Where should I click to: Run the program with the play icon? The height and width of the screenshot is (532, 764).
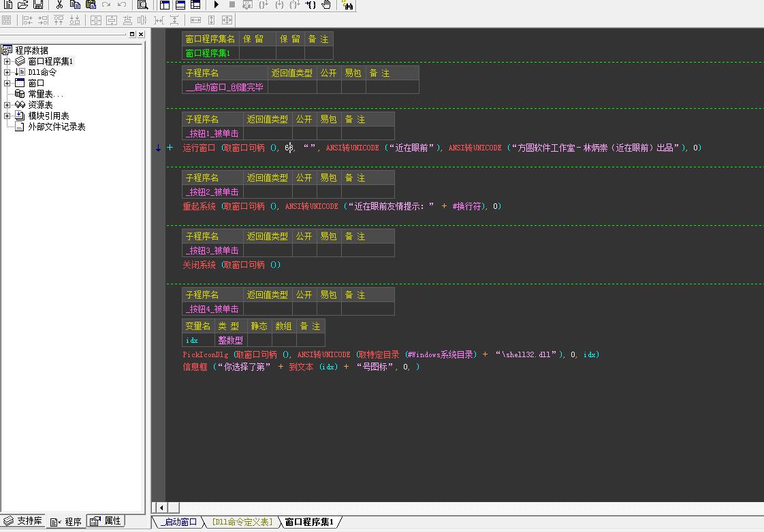[x=217, y=5]
